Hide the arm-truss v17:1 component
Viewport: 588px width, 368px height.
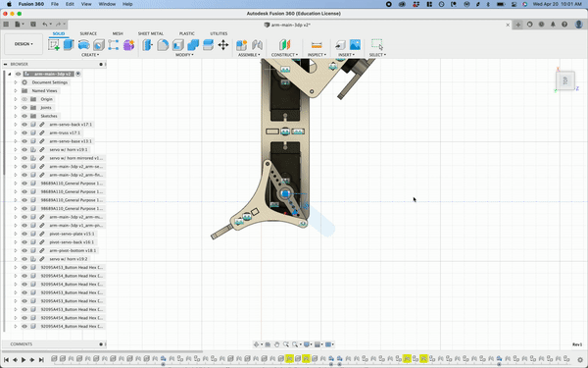tap(24, 132)
